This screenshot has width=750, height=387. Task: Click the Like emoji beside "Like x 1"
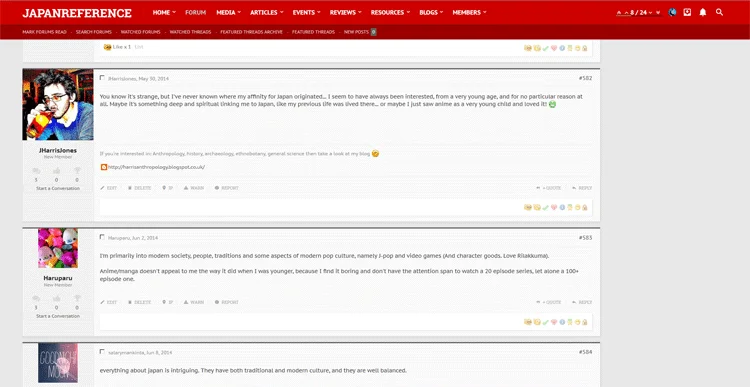(108, 47)
